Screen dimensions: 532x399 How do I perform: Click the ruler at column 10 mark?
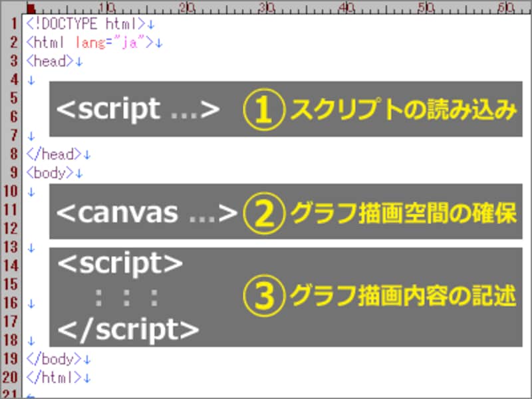(x=108, y=7)
